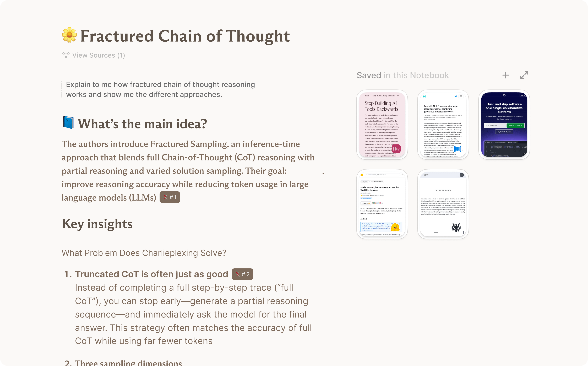Click the eagle seal on the Introduction card

coord(456,227)
